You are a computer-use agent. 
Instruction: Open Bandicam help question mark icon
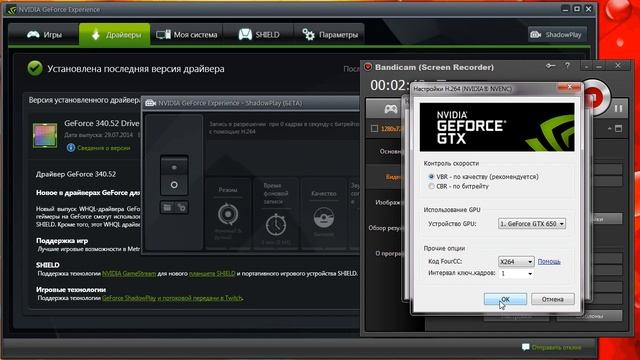point(567,66)
